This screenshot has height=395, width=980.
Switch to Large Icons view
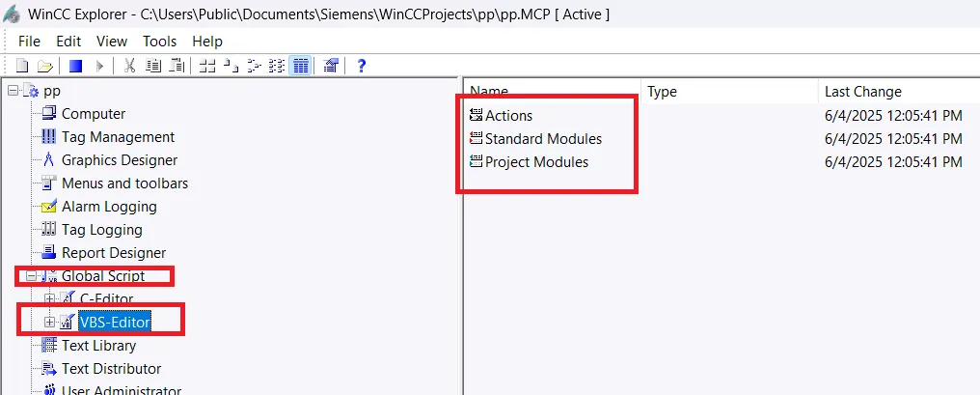pos(206,66)
